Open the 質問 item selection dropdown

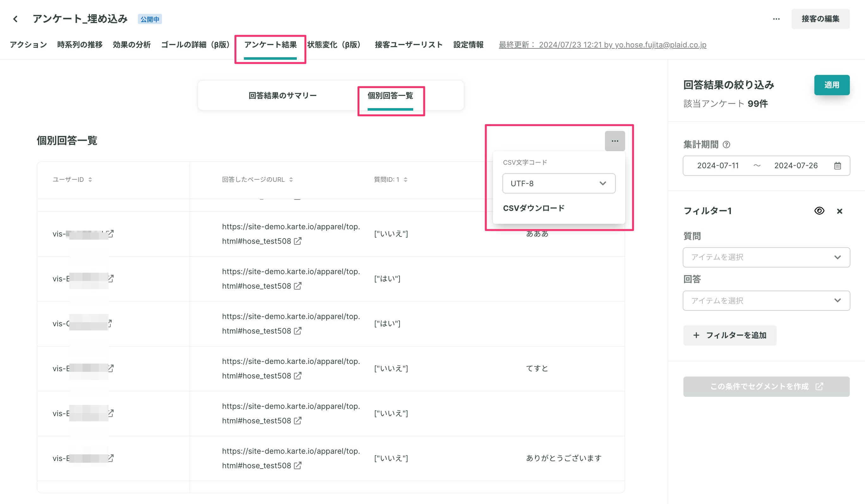click(766, 257)
